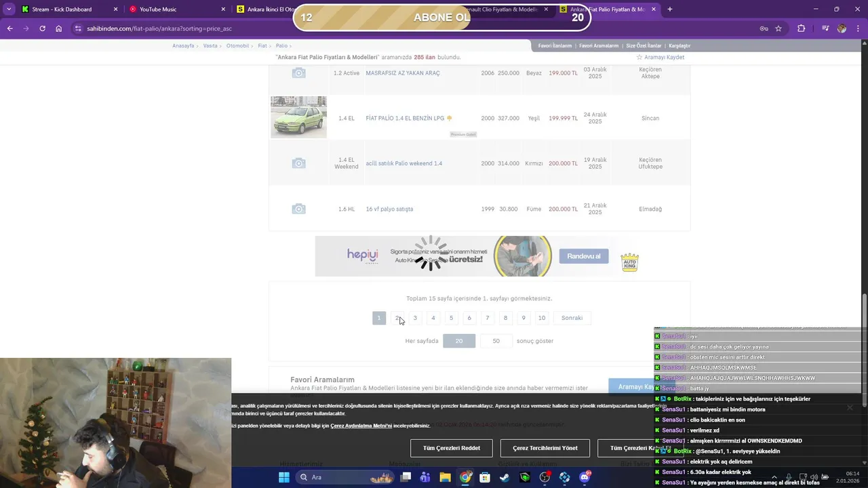This screenshot has height=488, width=868.
Task: Open camera placeholder of MASRAFSIZ AZ YAKAN listing
Action: (x=298, y=73)
